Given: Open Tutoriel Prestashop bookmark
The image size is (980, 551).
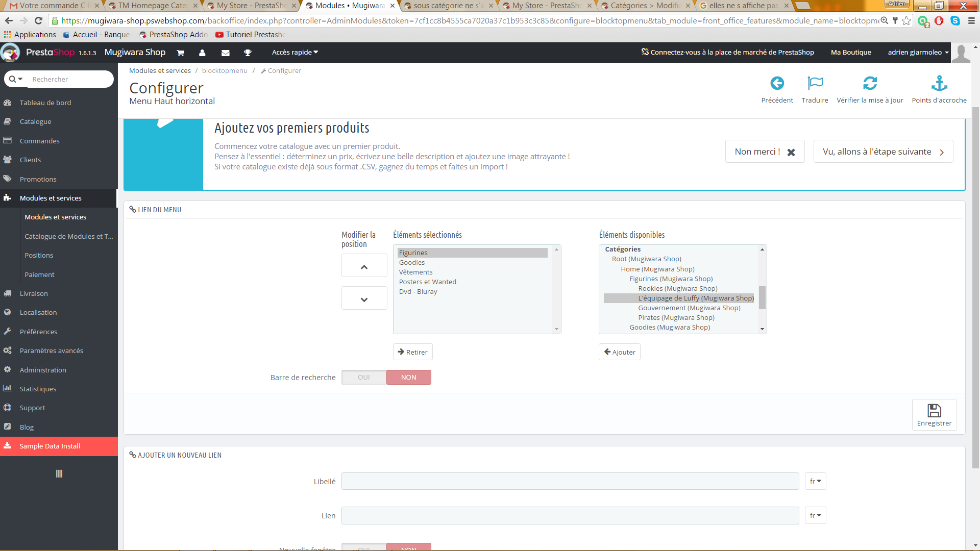Looking at the screenshot, I should [250, 35].
